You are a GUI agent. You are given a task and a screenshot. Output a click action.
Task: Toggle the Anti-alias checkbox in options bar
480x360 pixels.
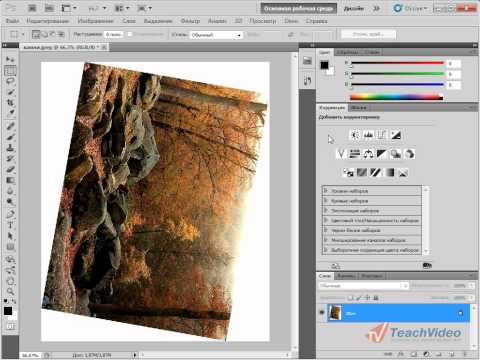pyautogui.click(x=130, y=34)
